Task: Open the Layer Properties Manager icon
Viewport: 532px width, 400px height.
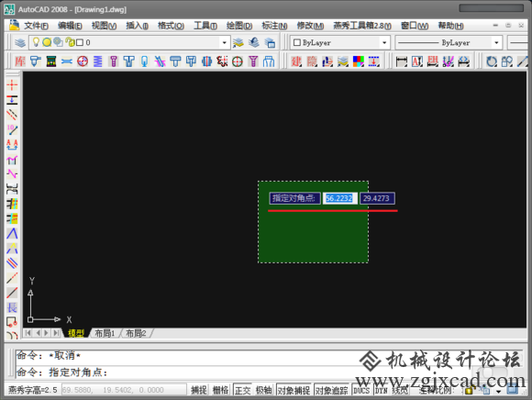Action: pos(20,43)
